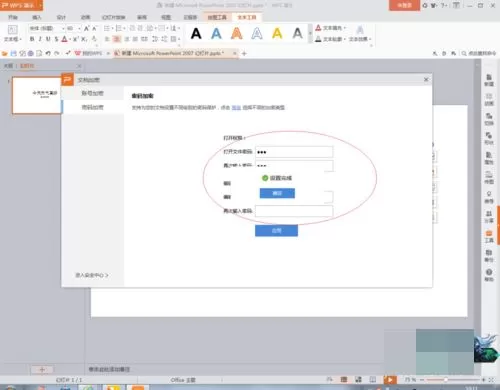Screen dimensions: 500x390
Task: Open the Insert ribbon tab
Action: 37,17
